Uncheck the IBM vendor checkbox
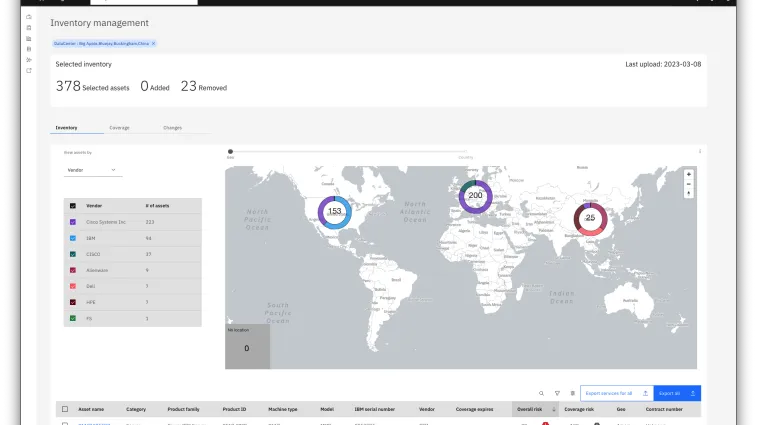 pos(73,238)
